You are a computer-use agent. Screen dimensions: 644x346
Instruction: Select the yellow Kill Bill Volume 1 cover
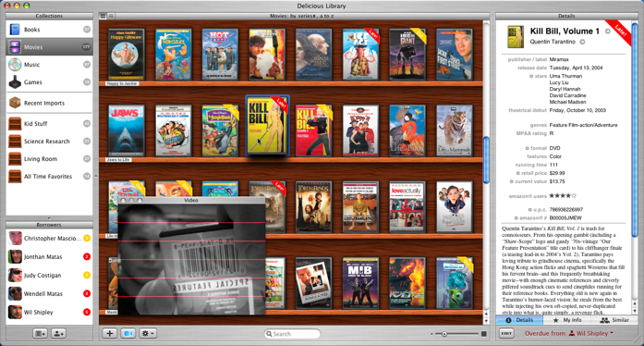point(267,126)
